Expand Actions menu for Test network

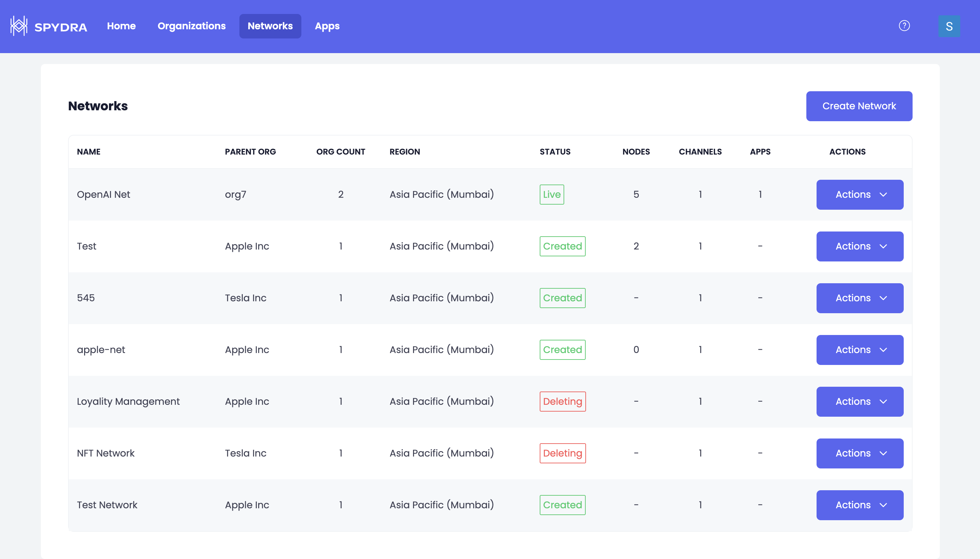[x=859, y=246]
